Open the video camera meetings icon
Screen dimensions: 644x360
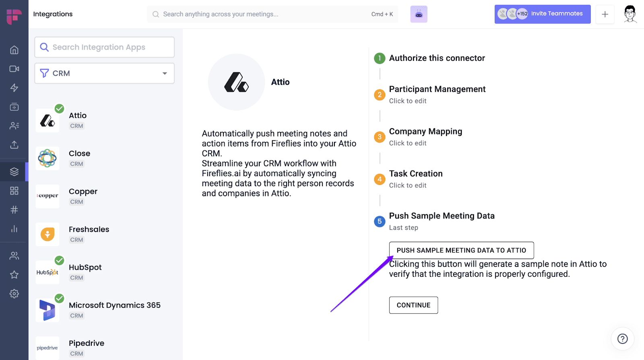click(14, 69)
